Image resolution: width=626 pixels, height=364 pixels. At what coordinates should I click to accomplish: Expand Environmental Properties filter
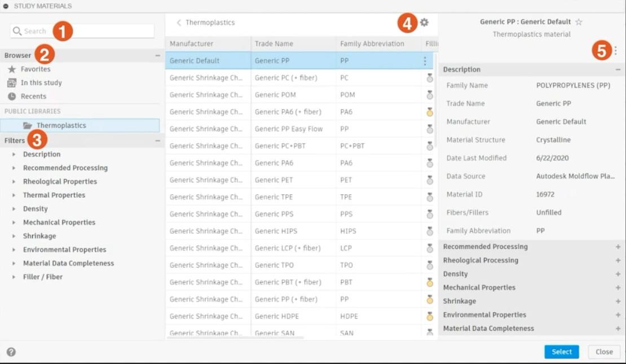(14, 250)
